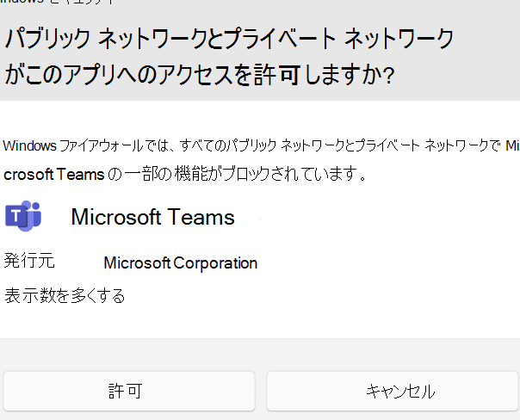Click the cut-off Mi text ending the description's first line
520x420 pixels.
pyautogui.click(x=512, y=145)
